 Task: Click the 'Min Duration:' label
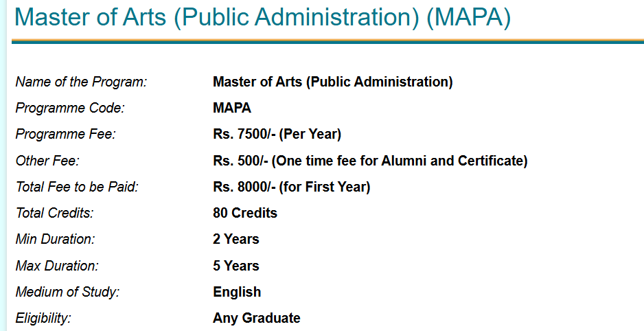point(55,240)
